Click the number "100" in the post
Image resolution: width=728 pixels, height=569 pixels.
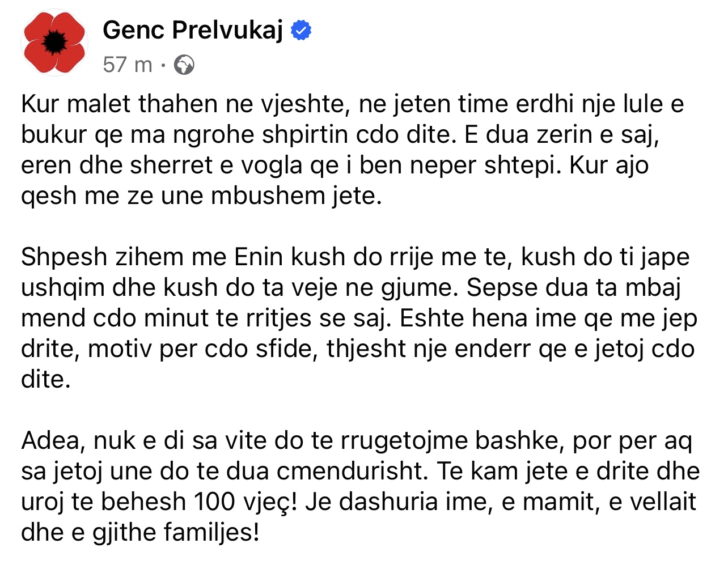coord(214,502)
